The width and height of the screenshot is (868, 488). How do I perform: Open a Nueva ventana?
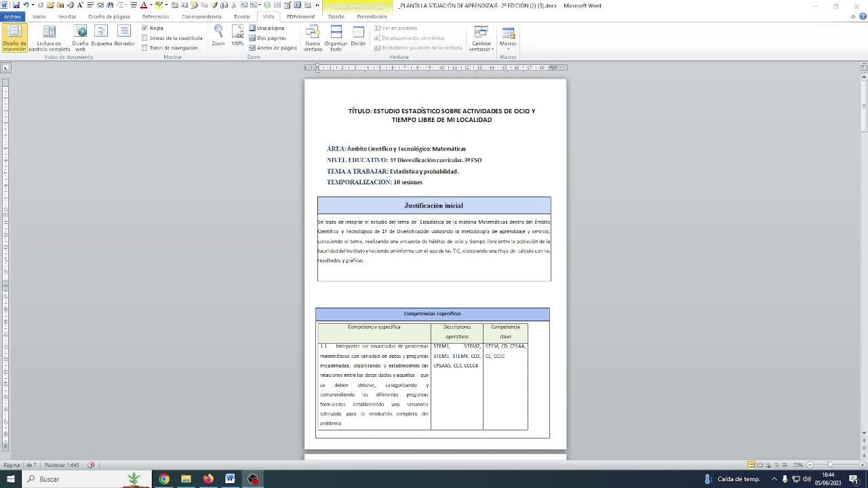pyautogui.click(x=313, y=38)
